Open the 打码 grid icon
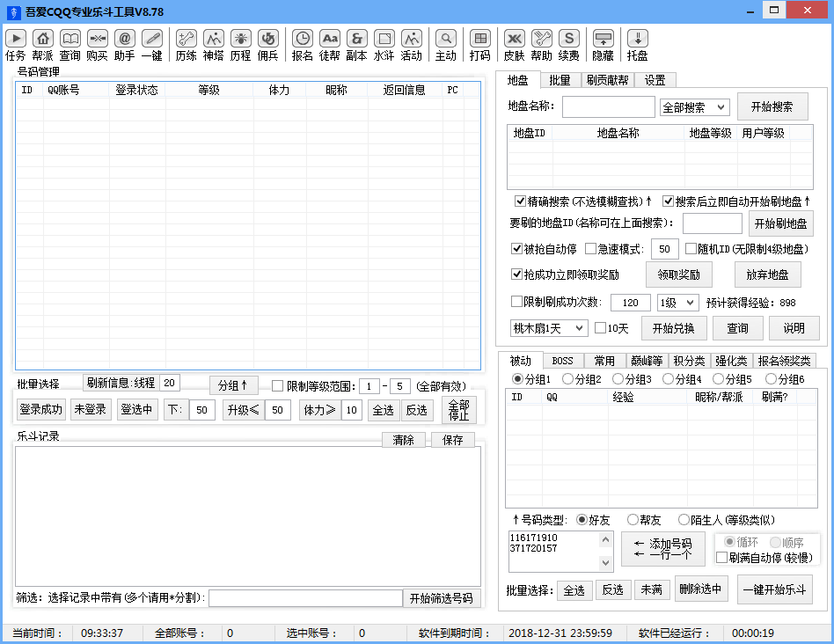The height and width of the screenshot is (644, 834). (479, 45)
